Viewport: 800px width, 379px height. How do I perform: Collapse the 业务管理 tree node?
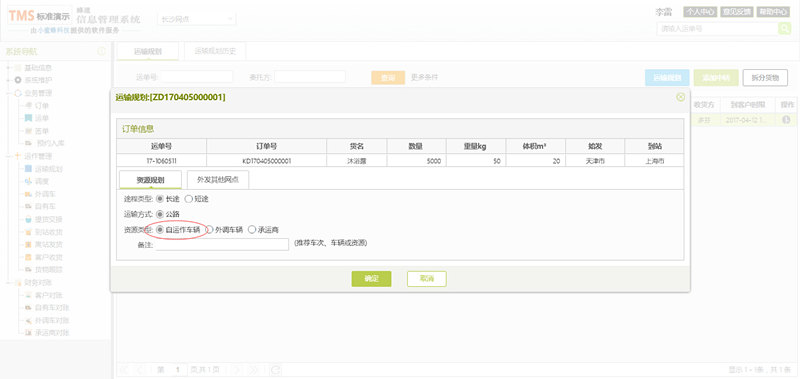8,93
